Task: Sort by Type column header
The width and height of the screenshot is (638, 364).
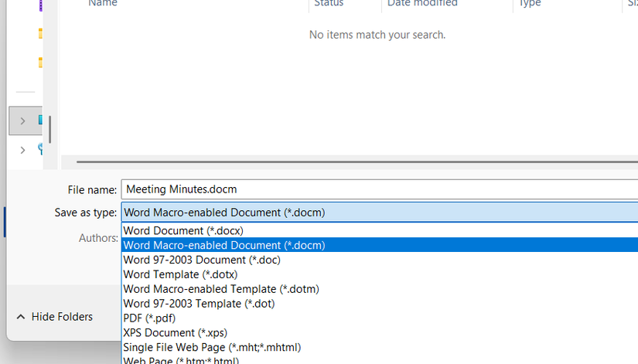Action: pyautogui.click(x=530, y=3)
